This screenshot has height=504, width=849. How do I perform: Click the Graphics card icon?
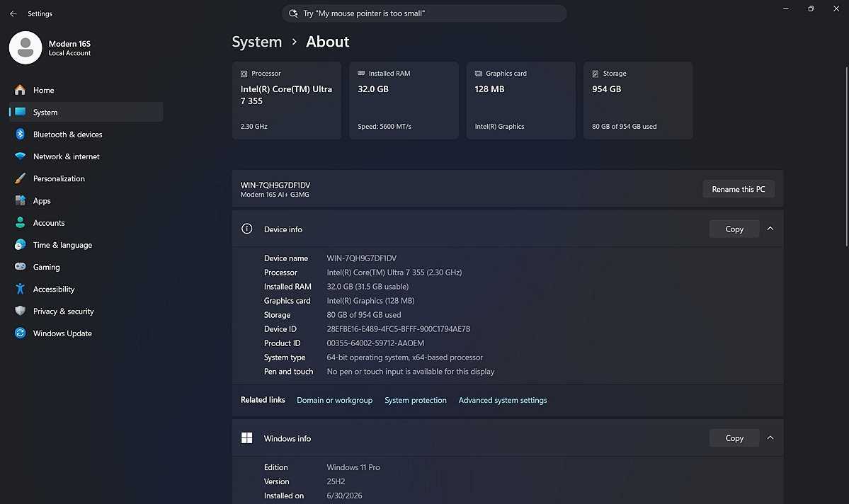[x=478, y=73]
